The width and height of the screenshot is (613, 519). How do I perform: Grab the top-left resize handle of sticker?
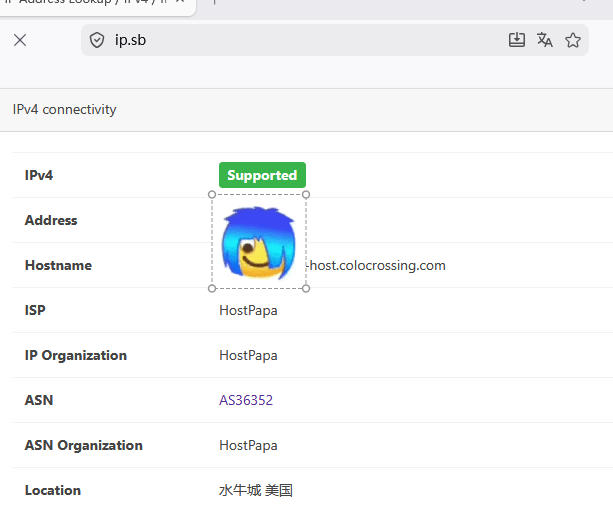click(212, 195)
